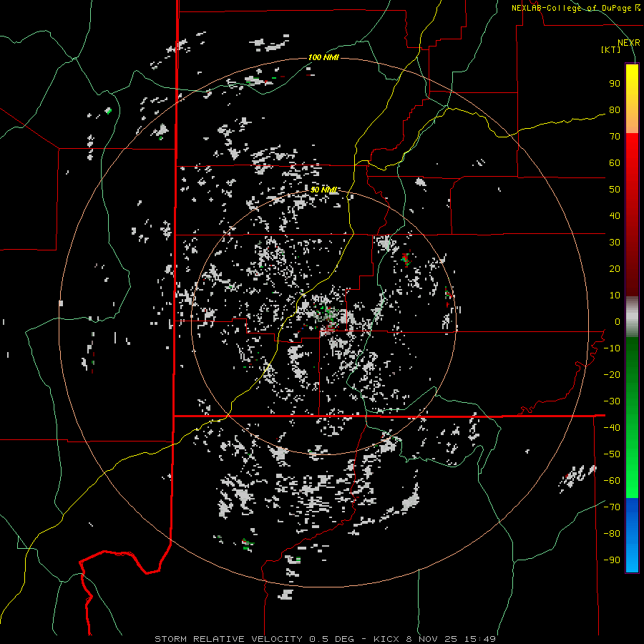This screenshot has width=644, height=644.
Task: Click the 60 value on velocity scale
Action: coord(615,163)
